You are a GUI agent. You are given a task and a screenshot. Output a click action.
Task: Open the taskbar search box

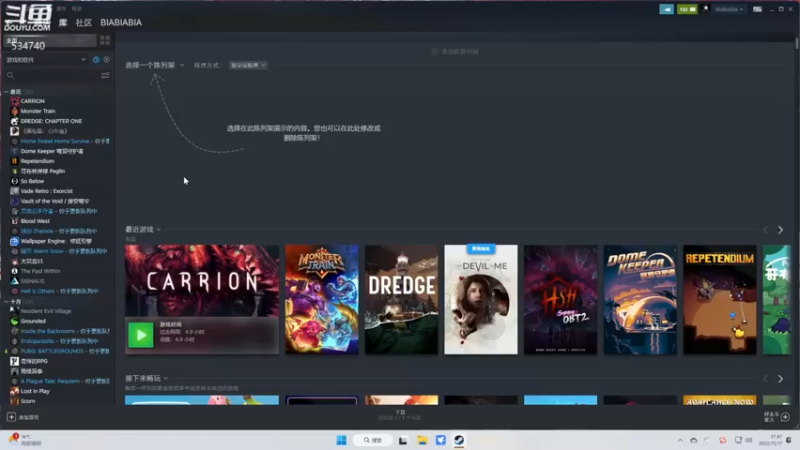pyautogui.click(x=372, y=440)
